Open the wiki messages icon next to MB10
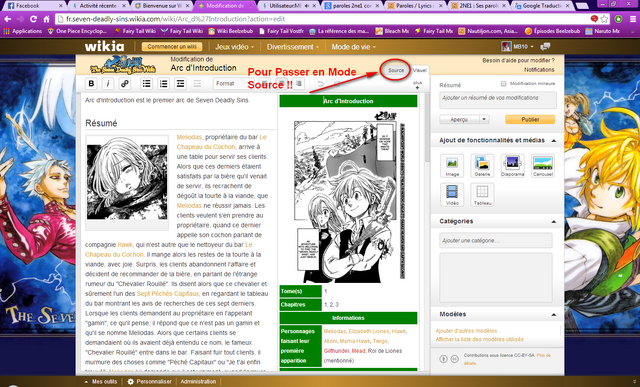The width and height of the screenshot is (640, 387). tap(545, 47)
